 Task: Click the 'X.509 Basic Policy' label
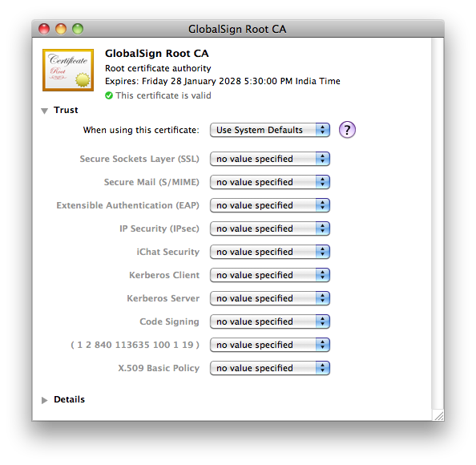click(x=159, y=368)
